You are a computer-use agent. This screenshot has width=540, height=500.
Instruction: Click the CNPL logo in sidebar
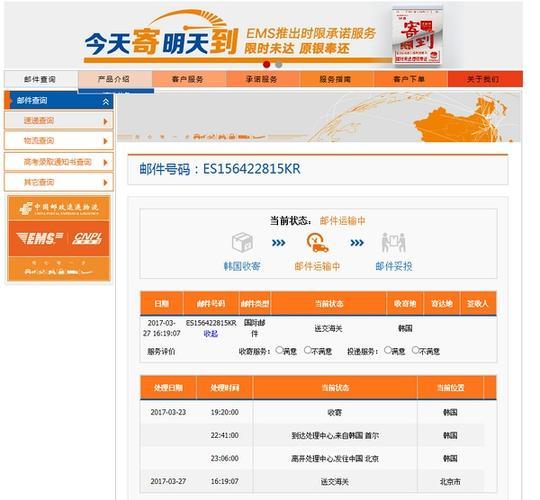click(x=88, y=238)
